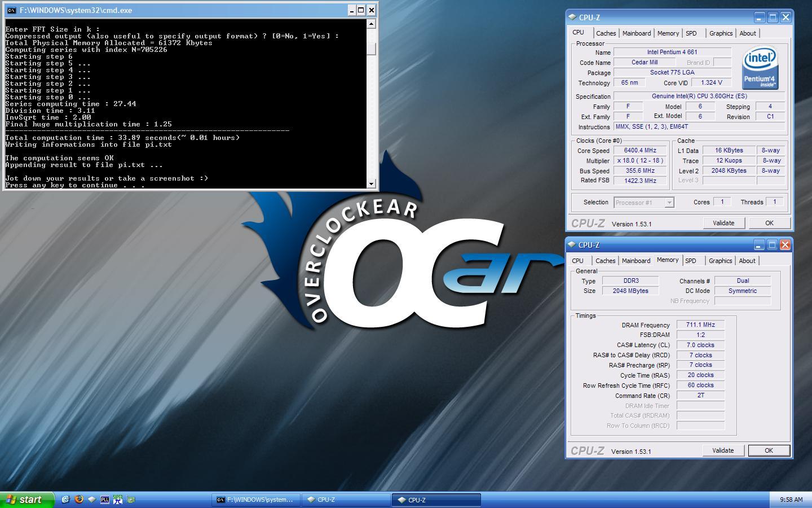Select CPU tab in top CPU-Z window

pos(579,33)
